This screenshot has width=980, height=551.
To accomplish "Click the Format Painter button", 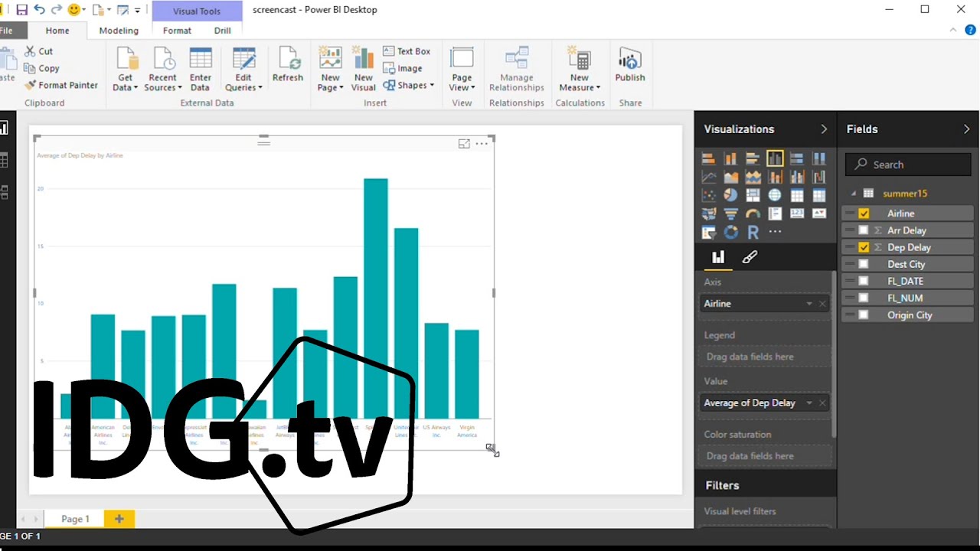I will (x=61, y=85).
